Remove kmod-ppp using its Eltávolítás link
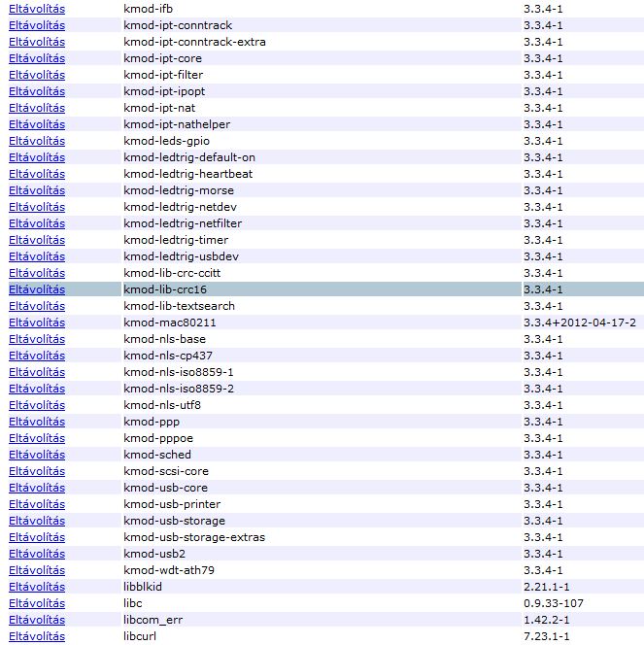The image size is (644, 645). 37,422
